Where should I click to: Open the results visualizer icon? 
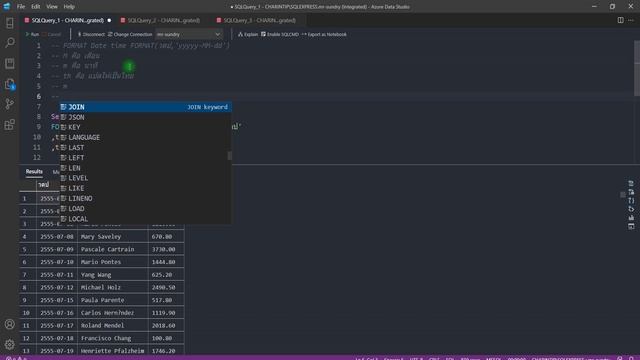point(631,226)
